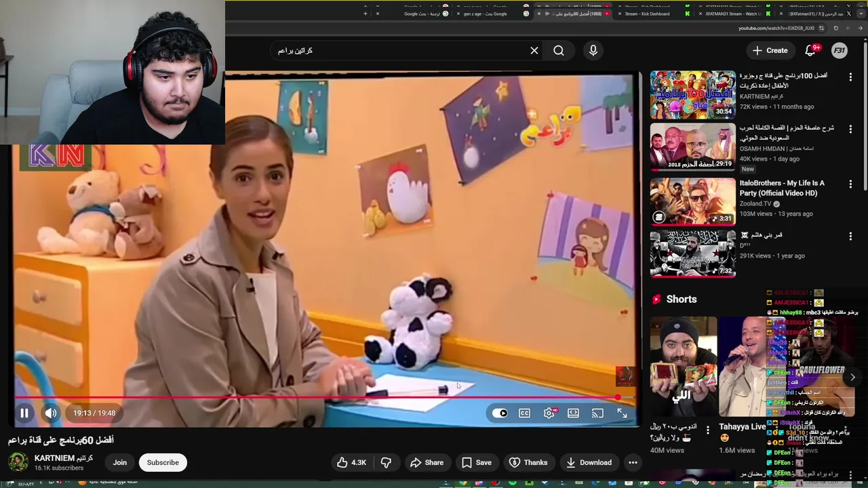Open ItaloBrothers - My Life Is A Party title
The width and height of the screenshot is (868, 488).
pos(782,188)
